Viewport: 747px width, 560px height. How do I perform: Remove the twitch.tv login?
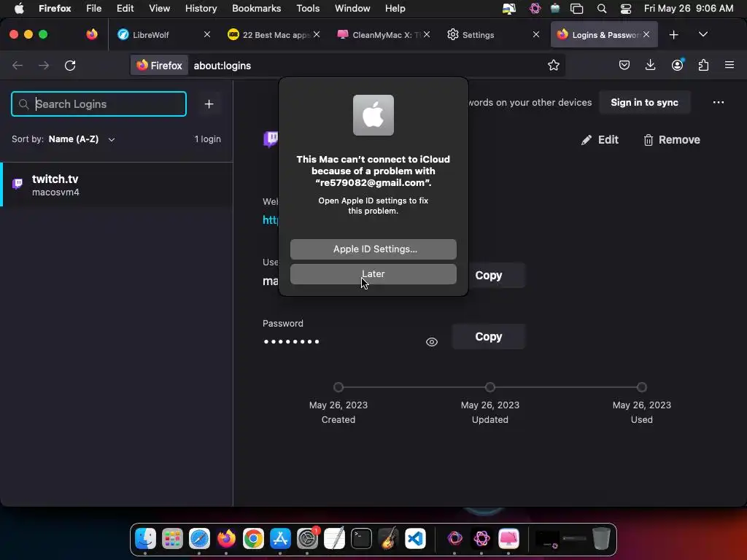[x=672, y=140]
